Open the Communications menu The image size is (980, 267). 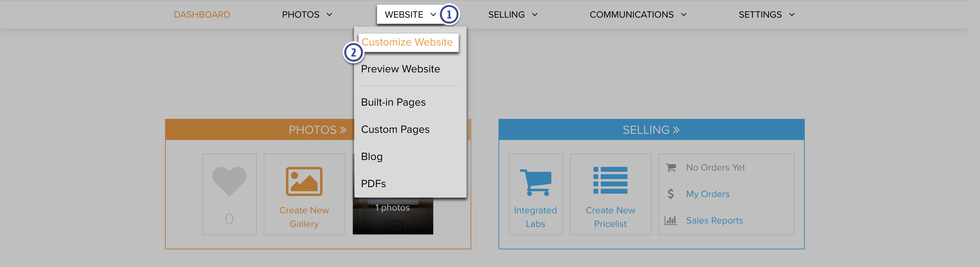(x=632, y=14)
